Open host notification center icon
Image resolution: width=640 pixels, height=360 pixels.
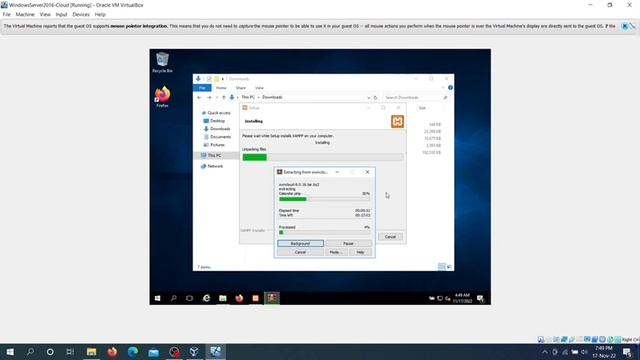(x=627, y=352)
